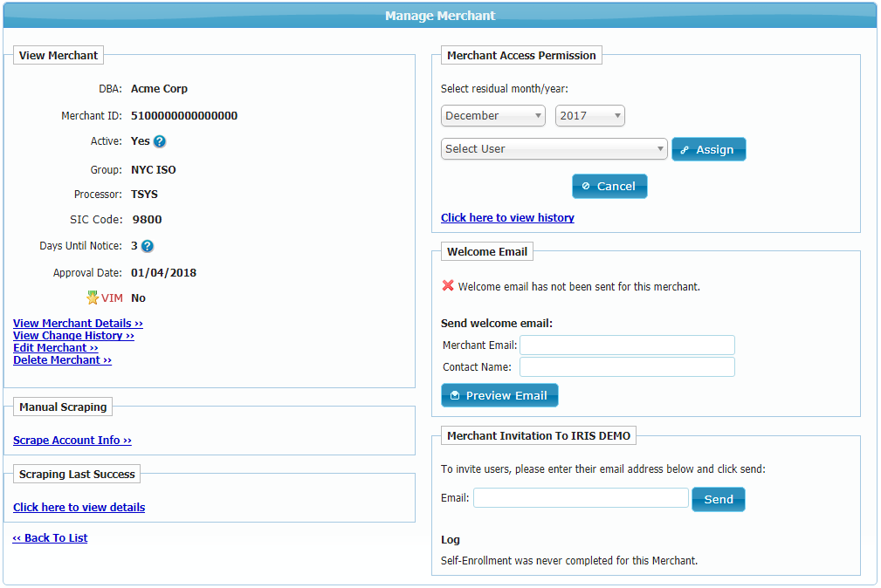The image size is (881, 588).
Task: Open Scrape Account Info link
Action: pyautogui.click(x=72, y=441)
